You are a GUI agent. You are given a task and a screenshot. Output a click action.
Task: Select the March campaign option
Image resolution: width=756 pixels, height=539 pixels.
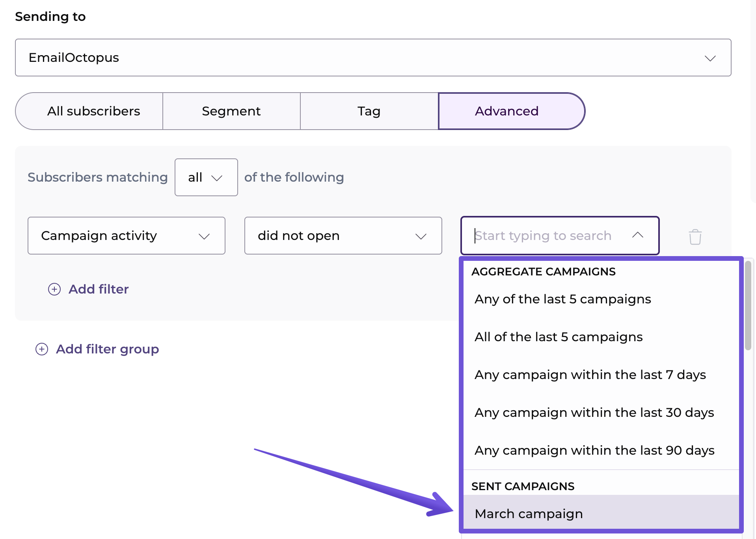[x=529, y=514]
